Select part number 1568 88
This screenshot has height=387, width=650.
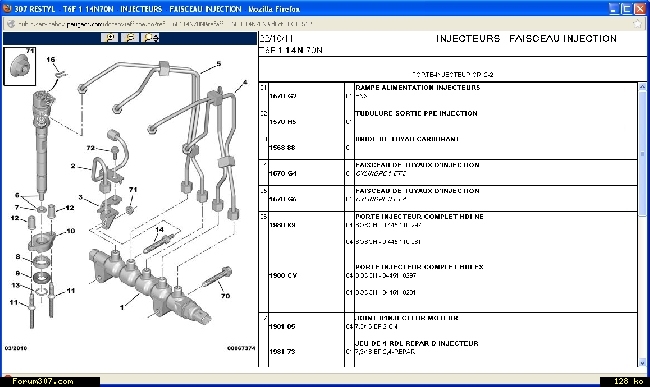click(282, 148)
